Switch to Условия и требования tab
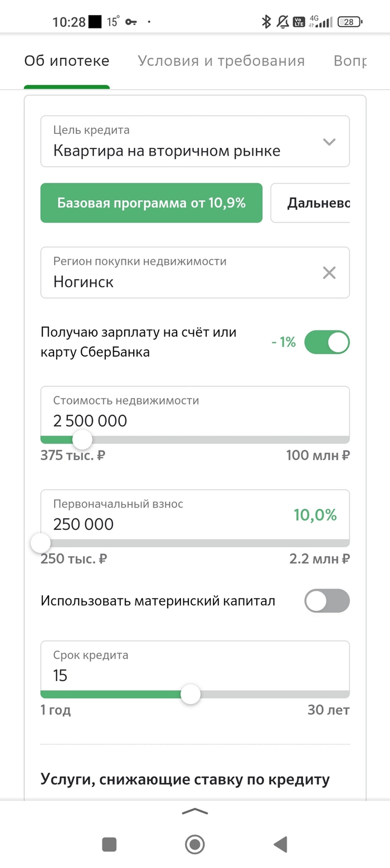Screen dimensions: 390x868 [x=221, y=61]
